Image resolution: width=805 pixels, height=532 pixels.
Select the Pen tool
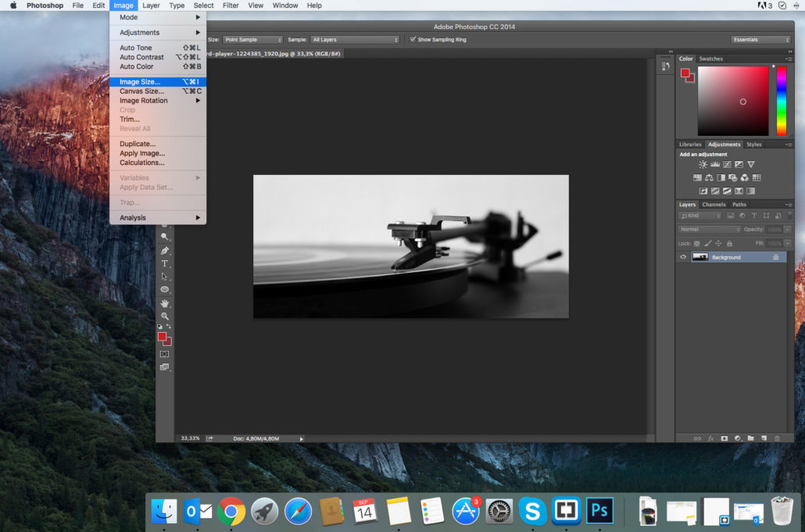tap(165, 251)
